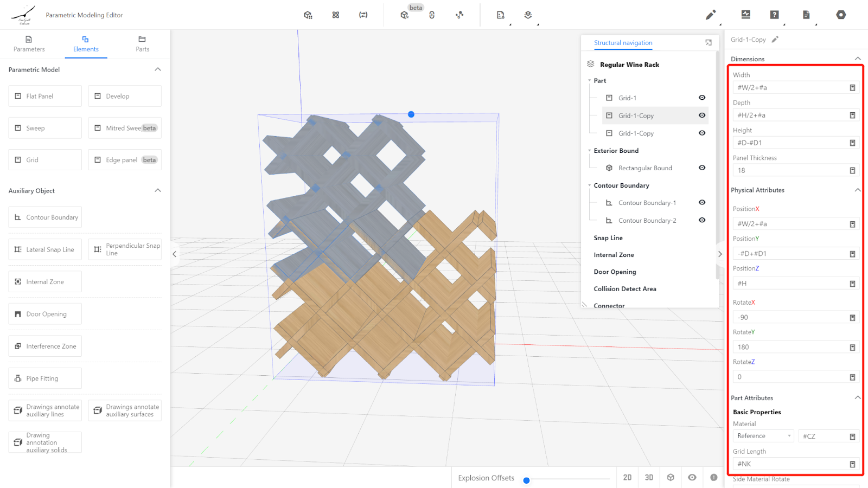This screenshot has width=868, height=488.
Task: Rename Grid-1-Copy using the pencil icon
Action: click(775, 39)
